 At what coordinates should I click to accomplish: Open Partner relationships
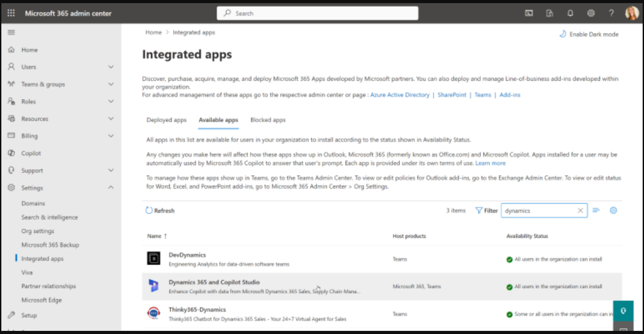point(49,286)
